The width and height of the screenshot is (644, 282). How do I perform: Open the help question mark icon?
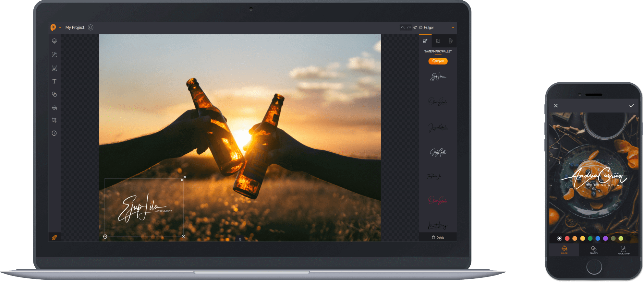click(x=421, y=28)
